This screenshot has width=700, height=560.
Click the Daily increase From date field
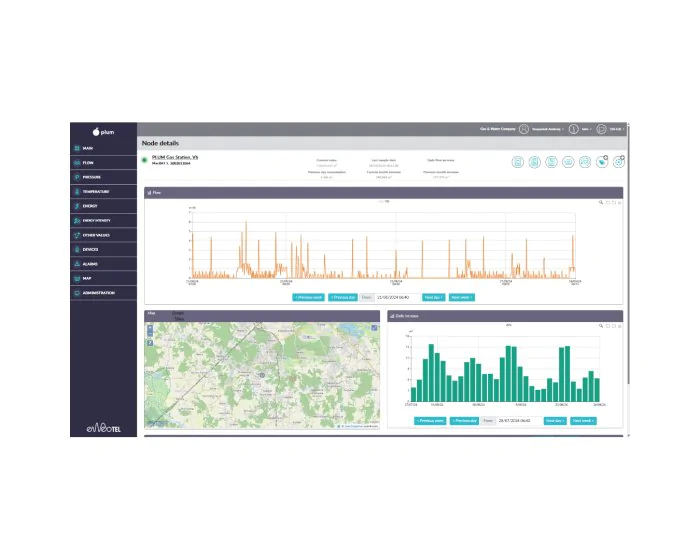click(x=518, y=421)
